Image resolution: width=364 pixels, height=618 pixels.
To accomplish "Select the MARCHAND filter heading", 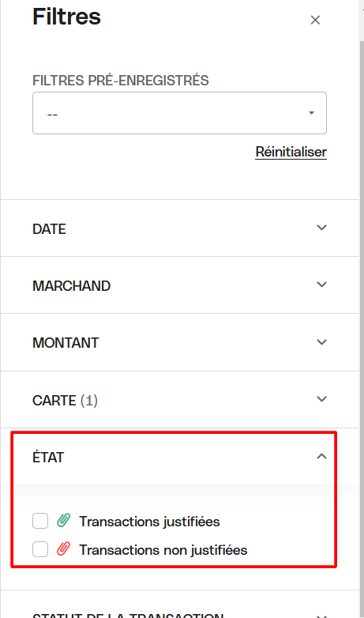I will click(x=71, y=286).
